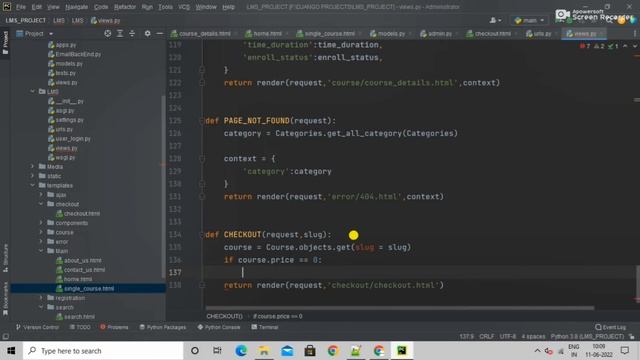Click the red errors indicator in the editor

pyautogui.click(x=584, y=46)
